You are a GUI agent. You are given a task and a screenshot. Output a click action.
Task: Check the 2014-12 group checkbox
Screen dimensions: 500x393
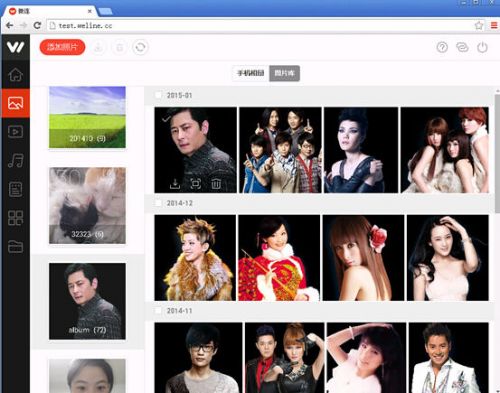click(158, 203)
